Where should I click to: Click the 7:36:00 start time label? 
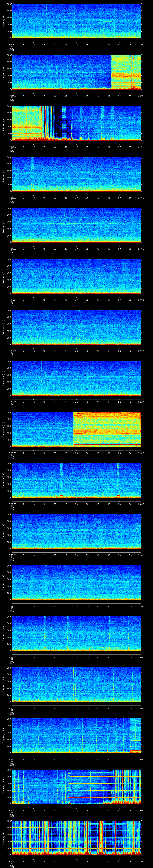pyautogui.click(x=12, y=862)
